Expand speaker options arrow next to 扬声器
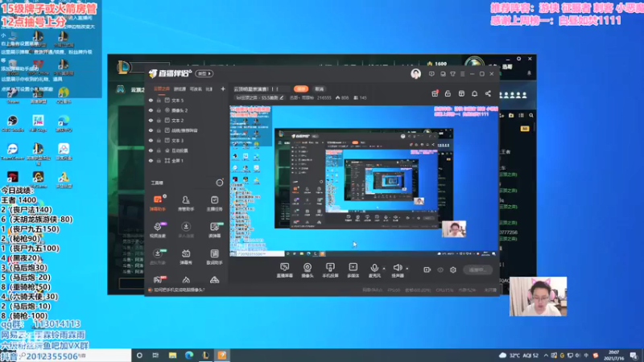 point(407,269)
